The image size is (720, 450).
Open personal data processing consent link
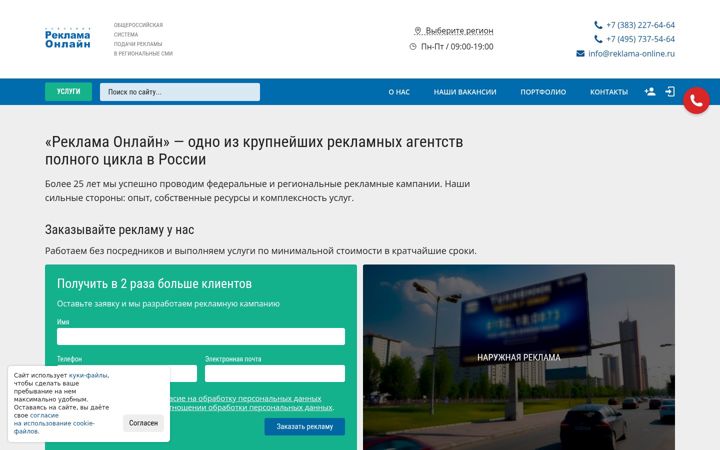click(x=246, y=398)
